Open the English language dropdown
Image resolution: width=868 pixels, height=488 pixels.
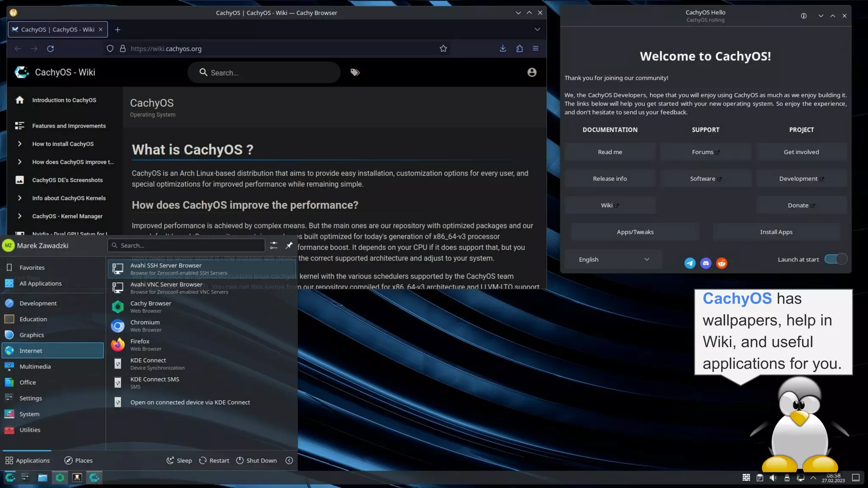[x=613, y=259]
